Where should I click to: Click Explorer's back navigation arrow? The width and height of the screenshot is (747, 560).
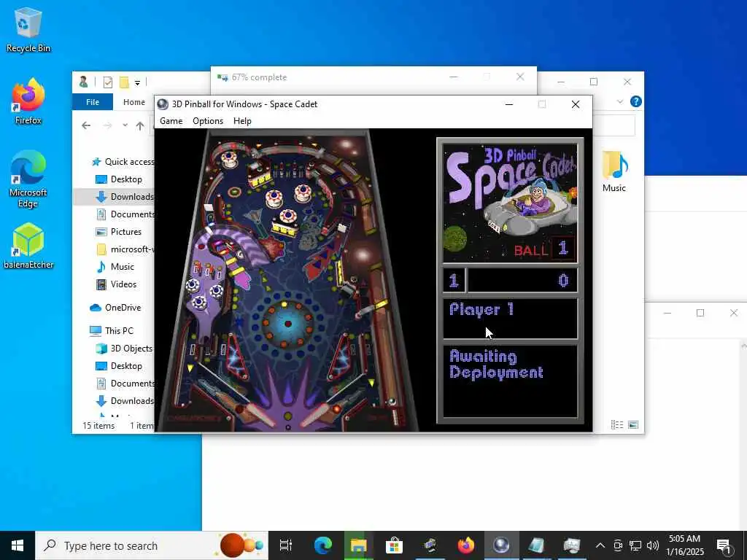click(86, 125)
